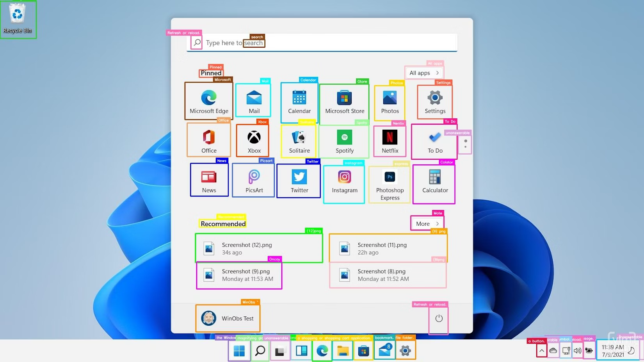Open Screenshot (8).png from Recommended
This screenshot has width=644, height=362.
(x=388, y=275)
